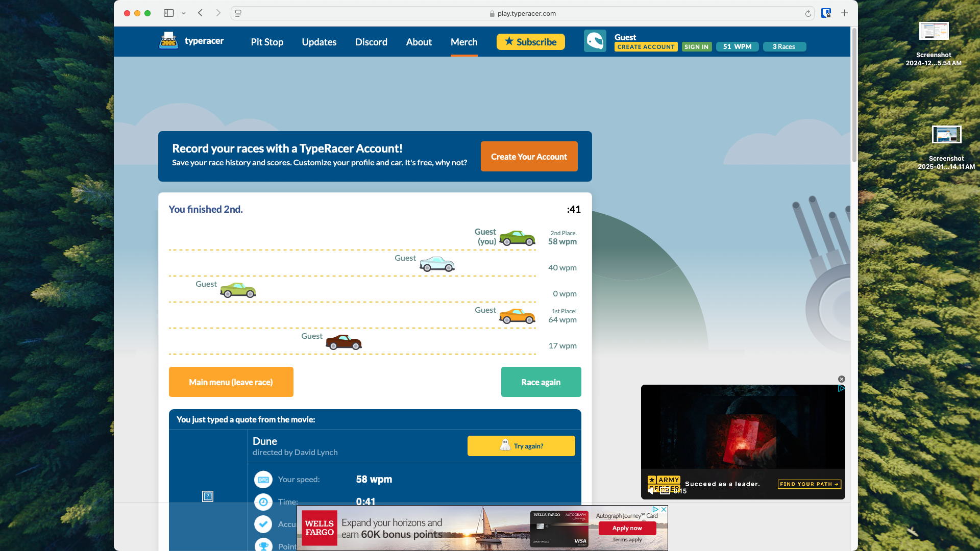The image size is (980, 551).
Task: Click the light blue car at 40 wpm
Action: pos(437,264)
